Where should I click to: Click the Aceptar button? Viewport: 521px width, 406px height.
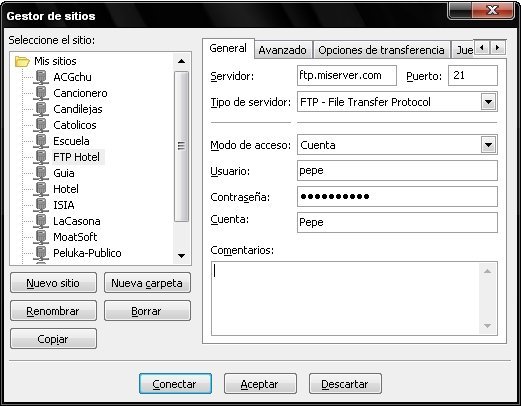(x=260, y=384)
